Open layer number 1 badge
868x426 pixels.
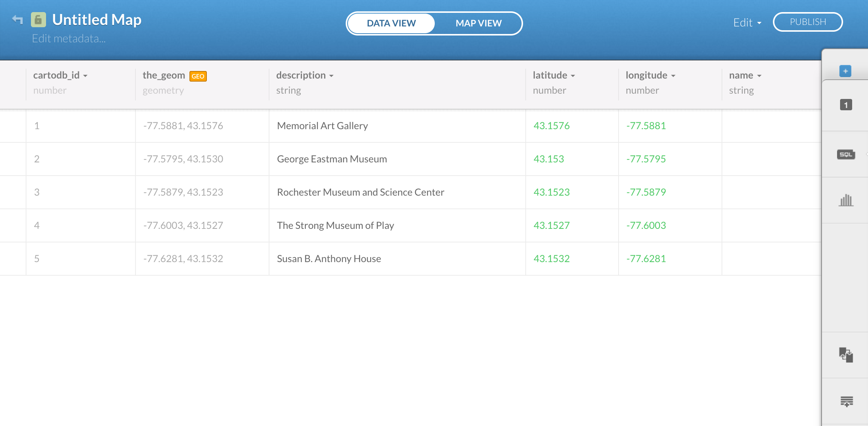point(846,105)
